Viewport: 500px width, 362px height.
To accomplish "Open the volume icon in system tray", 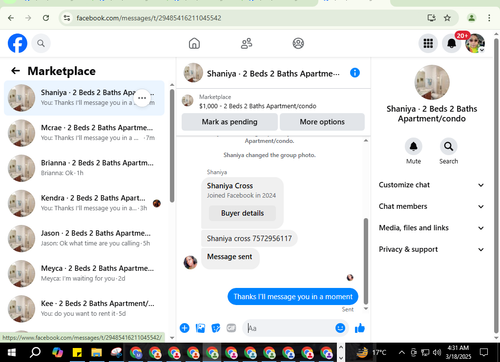I will point(437,352).
